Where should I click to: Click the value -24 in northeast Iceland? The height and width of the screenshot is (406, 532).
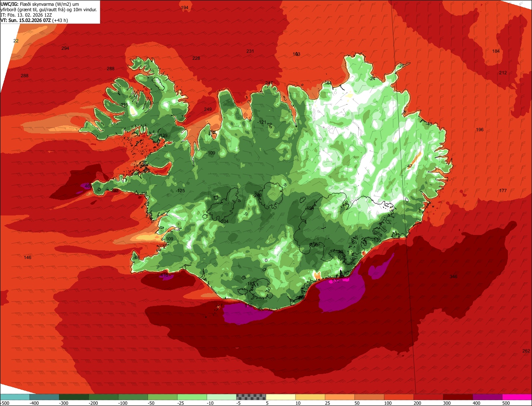click(x=372, y=78)
